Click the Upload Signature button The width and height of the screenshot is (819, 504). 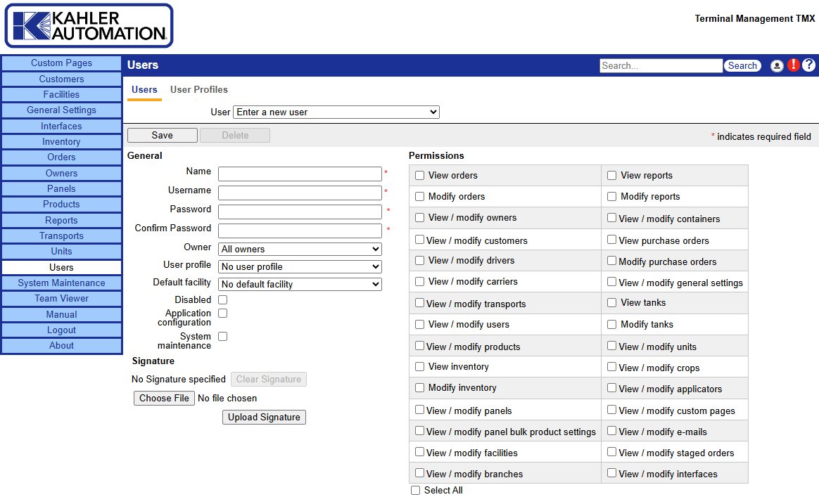tap(264, 418)
